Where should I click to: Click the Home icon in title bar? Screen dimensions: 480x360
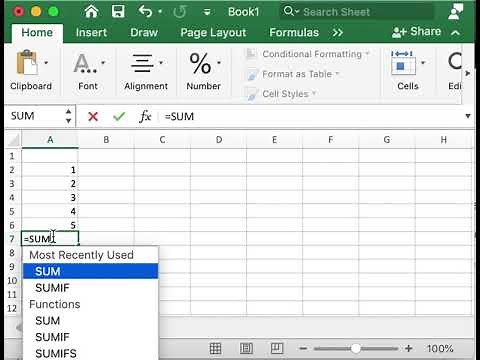(x=91, y=12)
